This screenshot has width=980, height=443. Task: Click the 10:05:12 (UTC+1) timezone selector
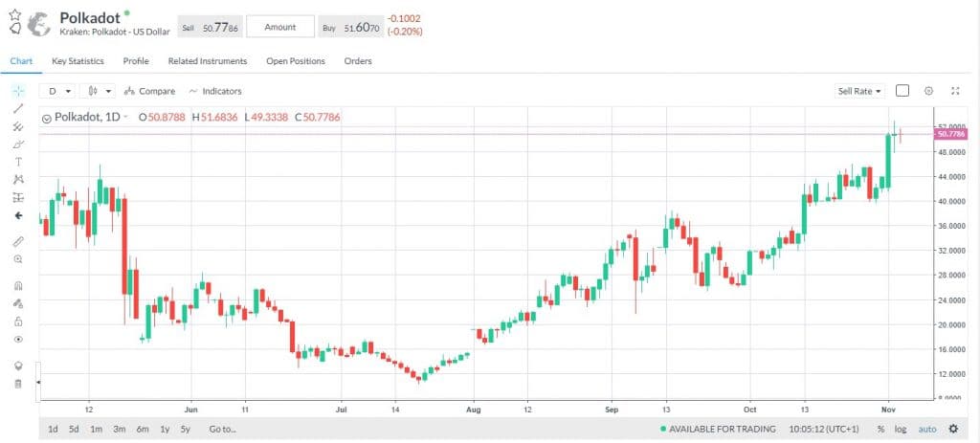pos(824,430)
